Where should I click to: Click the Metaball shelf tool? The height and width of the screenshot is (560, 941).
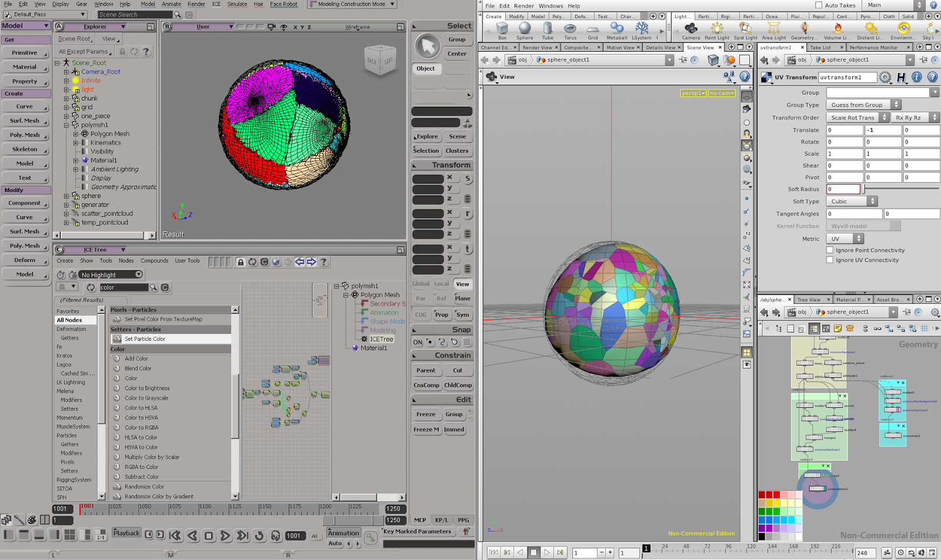pyautogui.click(x=617, y=31)
